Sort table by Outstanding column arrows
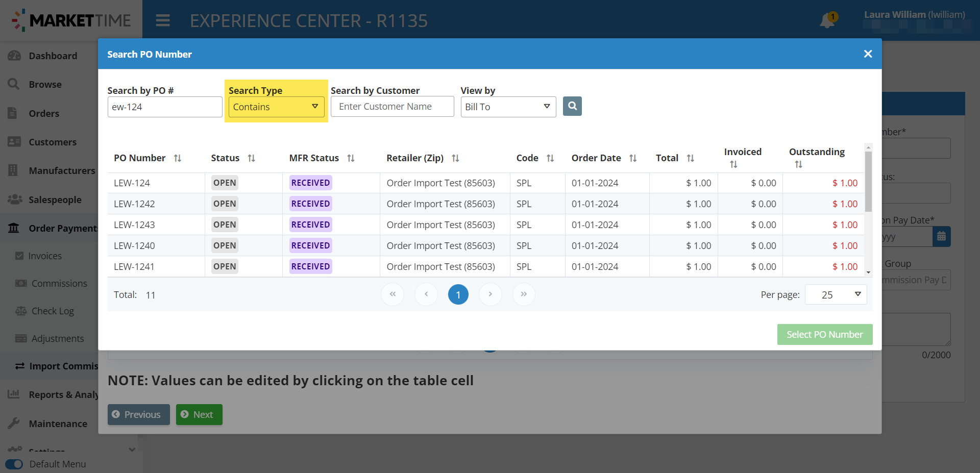The image size is (980, 473). 798,164
